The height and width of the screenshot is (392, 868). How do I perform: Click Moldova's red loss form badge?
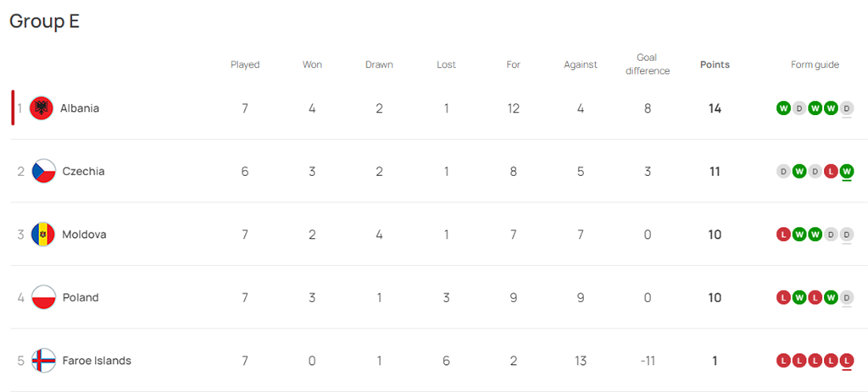click(782, 235)
